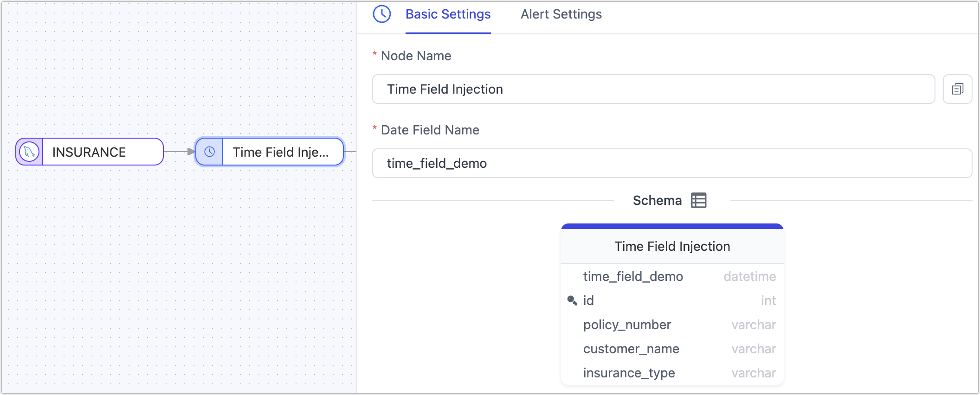The width and height of the screenshot is (980, 395).
Task: Switch to the Basic Settings tab
Action: pos(448,14)
